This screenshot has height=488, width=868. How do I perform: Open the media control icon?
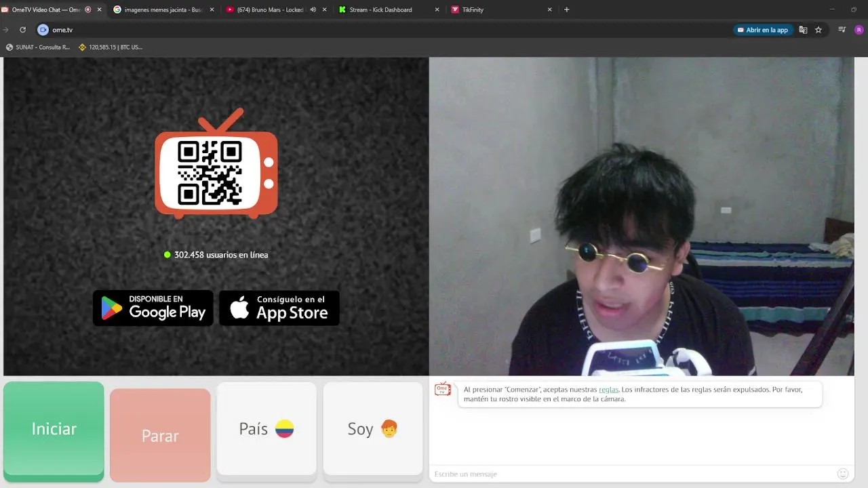pyautogui.click(x=842, y=30)
